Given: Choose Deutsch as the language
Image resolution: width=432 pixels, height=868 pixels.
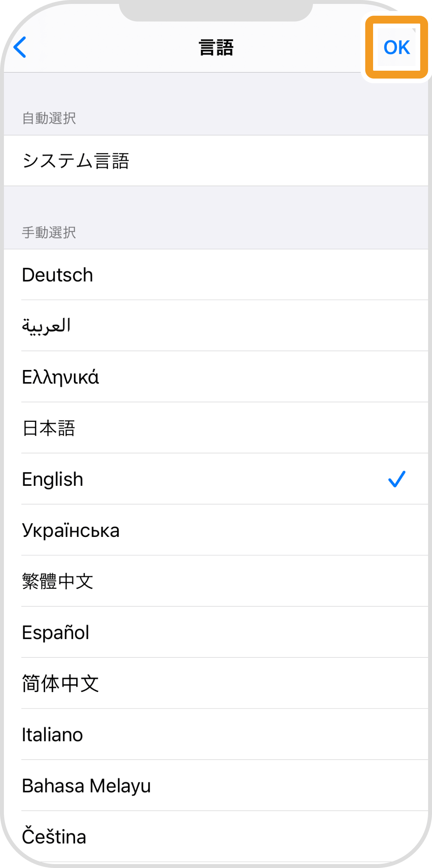Looking at the screenshot, I should coord(58,275).
